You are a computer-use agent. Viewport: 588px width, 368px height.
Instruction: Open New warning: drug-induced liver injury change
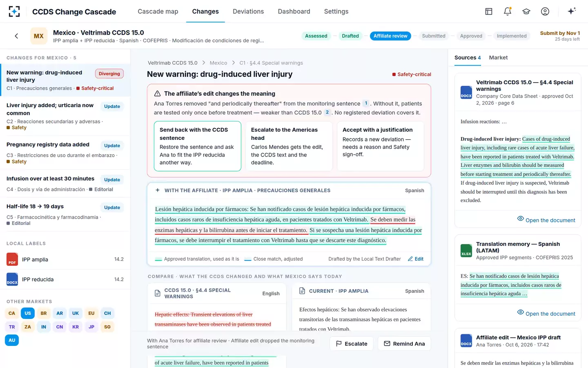pyautogui.click(x=65, y=80)
